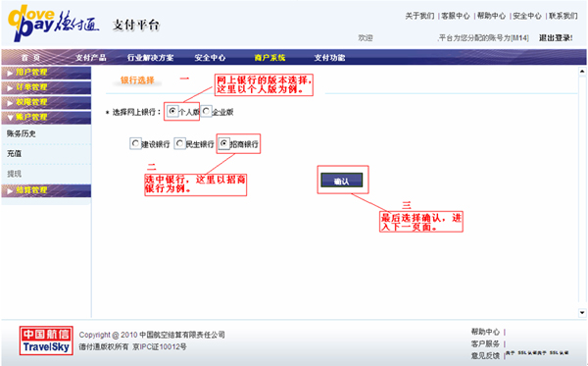The width and height of the screenshot is (588, 366).
Task: Expand the 权限管理 sidebar section
Action: (46, 102)
